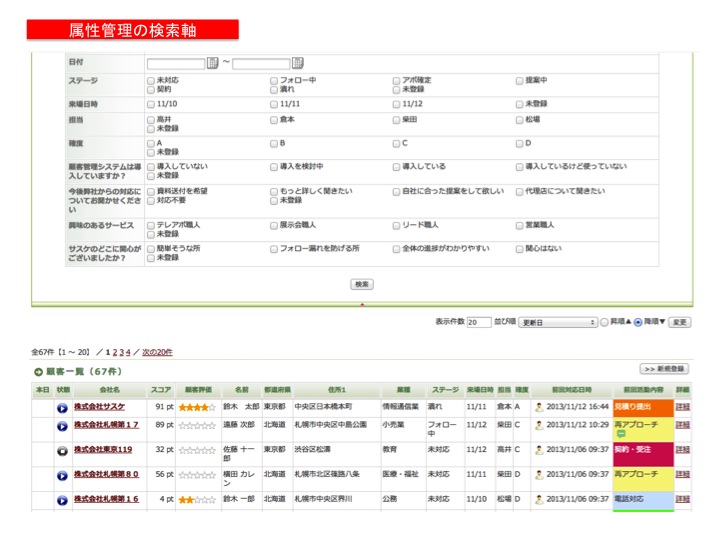The image size is (720, 540).
Task: Open the calendar picker for start date
Action: (212, 63)
